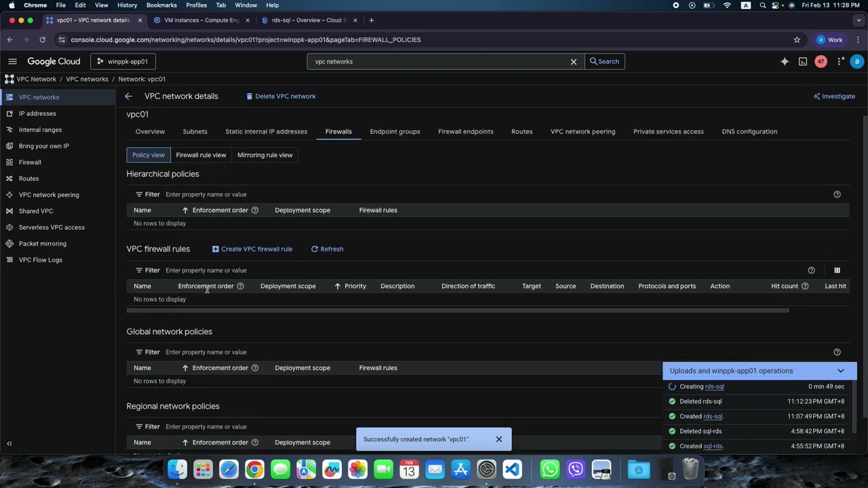Image resolution: width=868 pixels, height=488 pixels.
Task: Open the rds-sql link in the Creating operation
Action: (715, 387)
